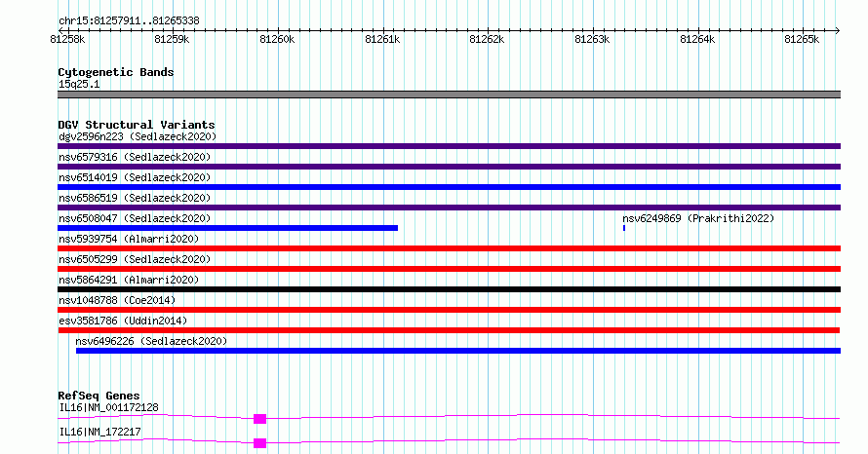Click the IL16|NM_001172128 transcript label
This screenshot has width=868, height=454.
coord(108,407)
